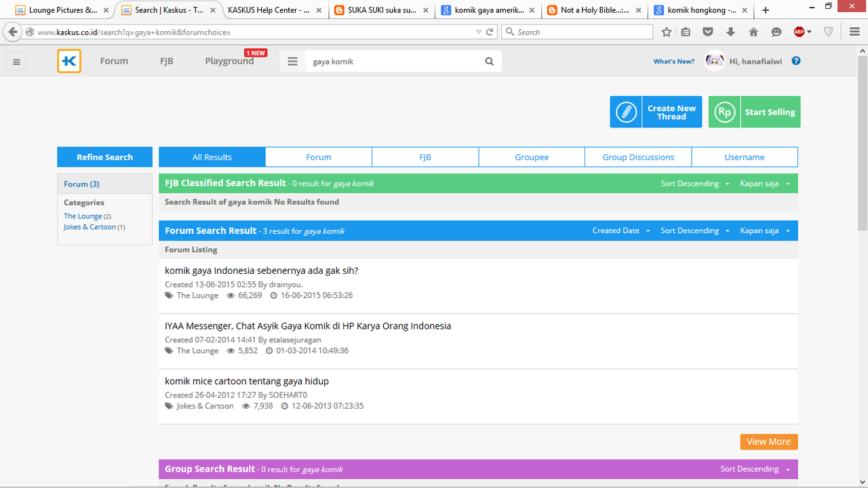Click the Kaskus logo icon
868x488 pixels.
(69, 61)
